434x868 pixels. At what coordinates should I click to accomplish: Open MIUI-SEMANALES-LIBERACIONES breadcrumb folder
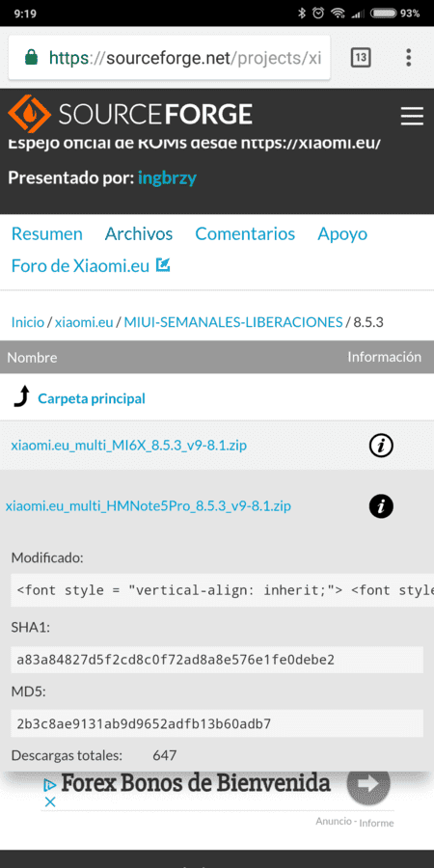pos(233,322)
